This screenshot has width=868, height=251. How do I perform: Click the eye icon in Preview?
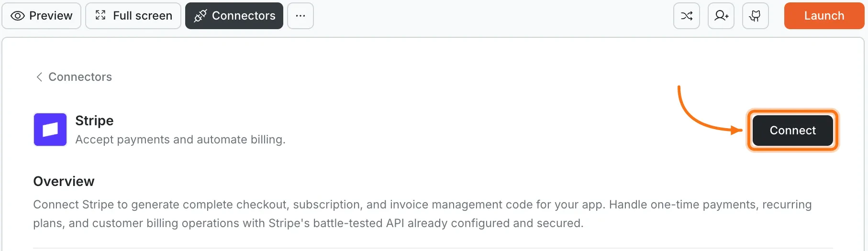coord(18,16)
